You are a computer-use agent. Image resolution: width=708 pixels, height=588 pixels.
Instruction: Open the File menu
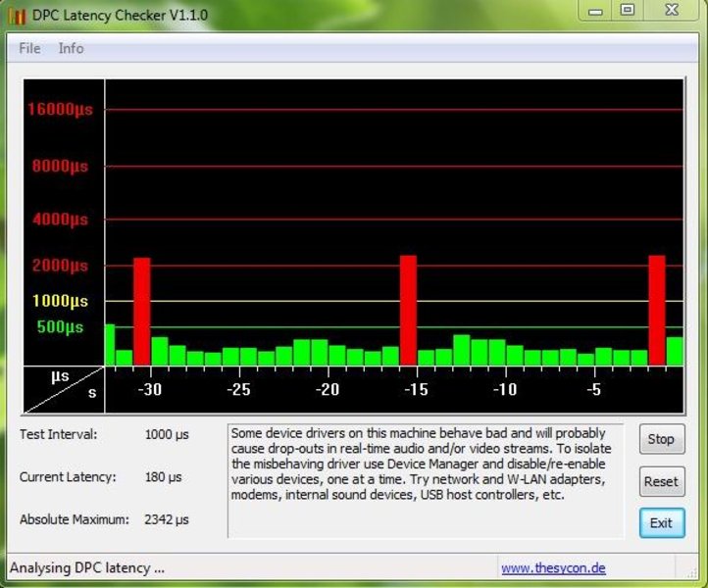[29, 48]
